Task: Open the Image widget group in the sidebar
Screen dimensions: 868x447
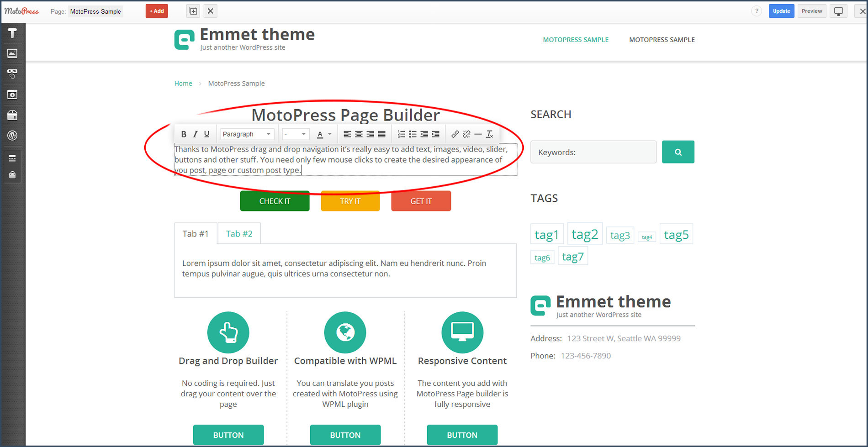Action: [x=12, y=53]
